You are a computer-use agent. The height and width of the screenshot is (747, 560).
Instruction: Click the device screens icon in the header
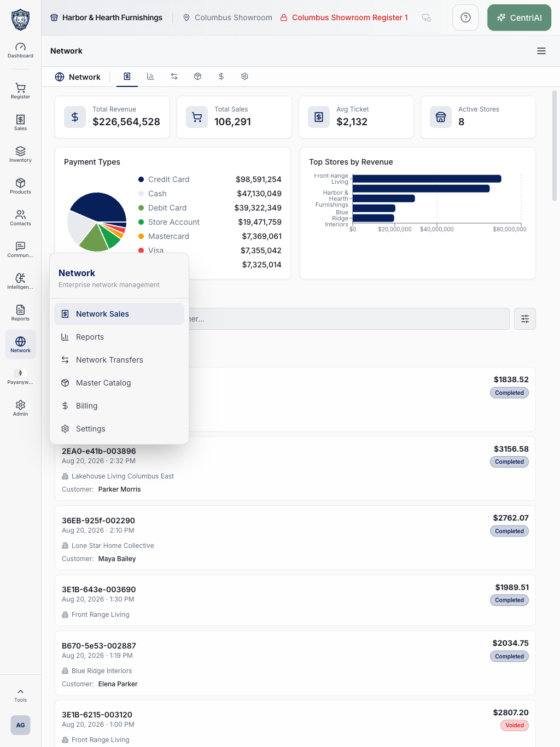427,17
